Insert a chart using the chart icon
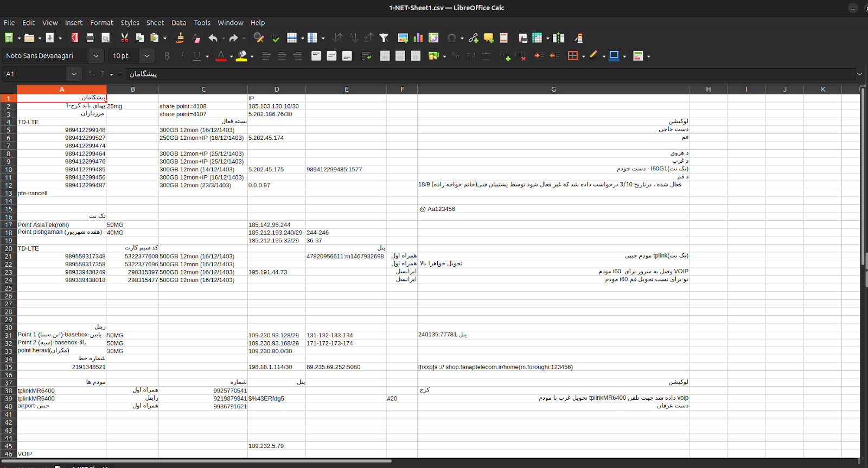Image resolution: width=868 pixels, height=468 pixels. coord(418,38)
